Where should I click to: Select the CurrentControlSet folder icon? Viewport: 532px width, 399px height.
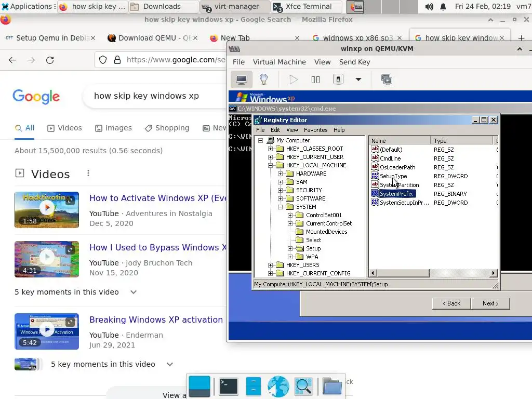[x=300, y=223]
